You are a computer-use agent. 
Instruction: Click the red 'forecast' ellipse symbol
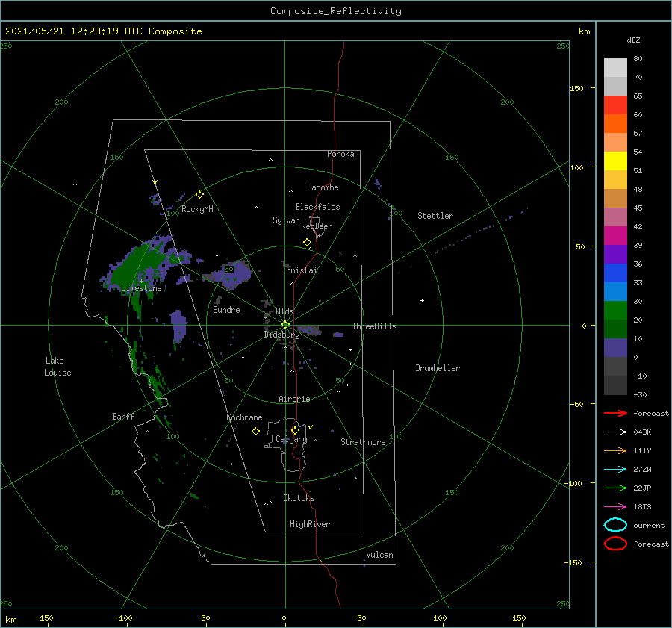615,544
